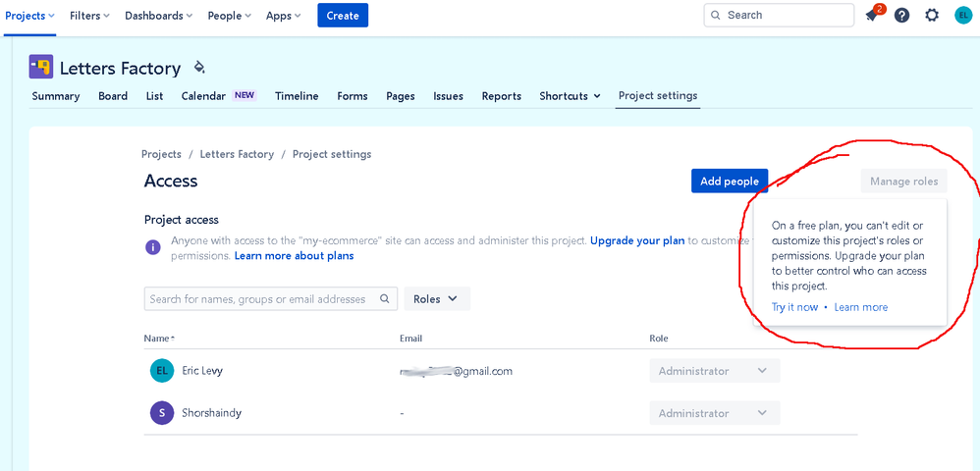Viewport: 980px width, 471px height.
Task: Open the Dashboards dropdown menu
Action: point(159,16)
